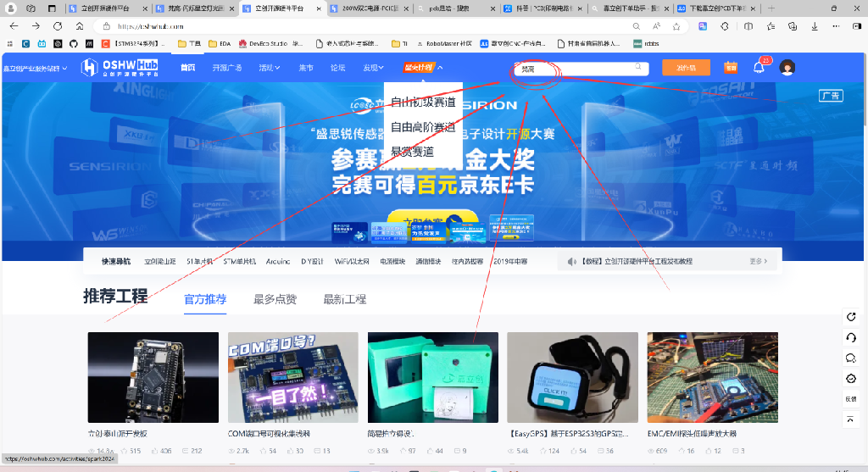Open the favorites list icon
The image size is (868, 472).
(771, 26)
